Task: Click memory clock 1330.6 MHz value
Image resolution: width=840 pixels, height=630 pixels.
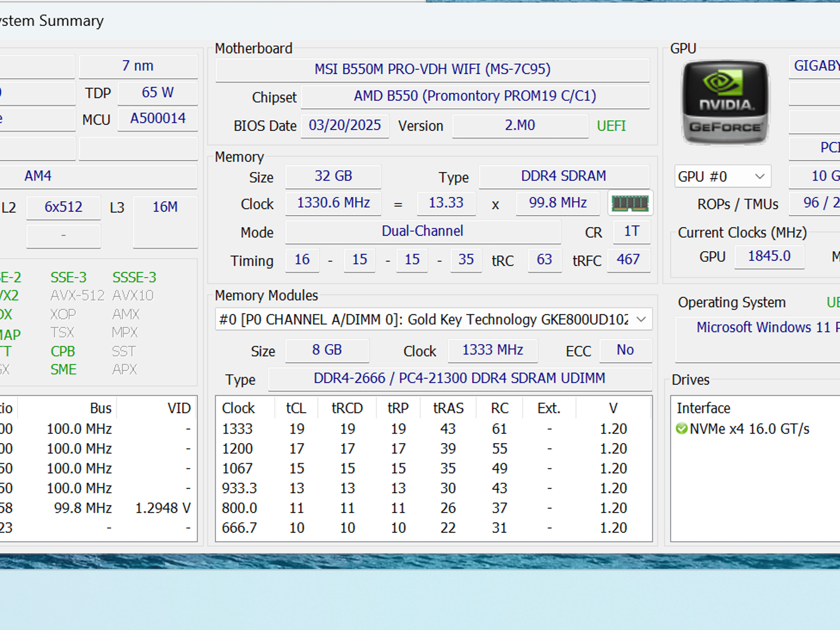Action: (333, 203)
